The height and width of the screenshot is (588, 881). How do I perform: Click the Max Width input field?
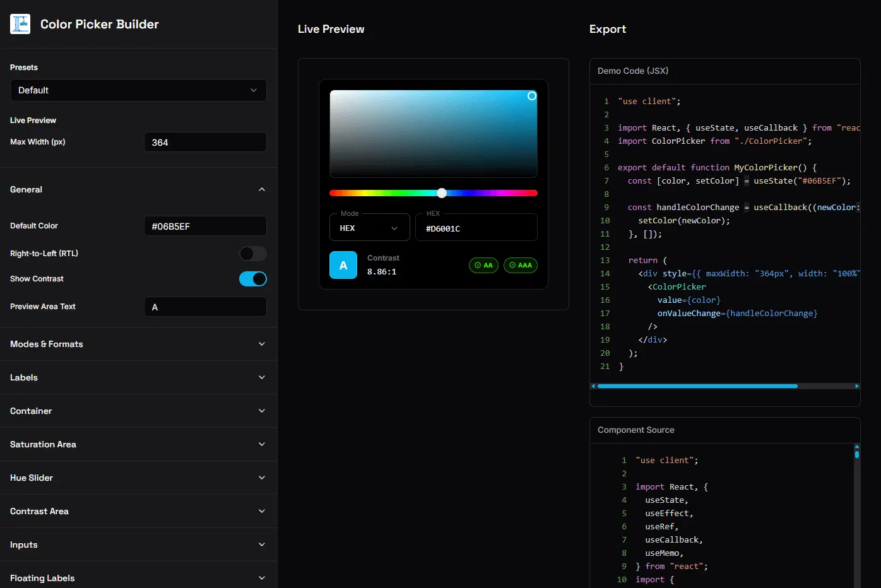point(205,142)
